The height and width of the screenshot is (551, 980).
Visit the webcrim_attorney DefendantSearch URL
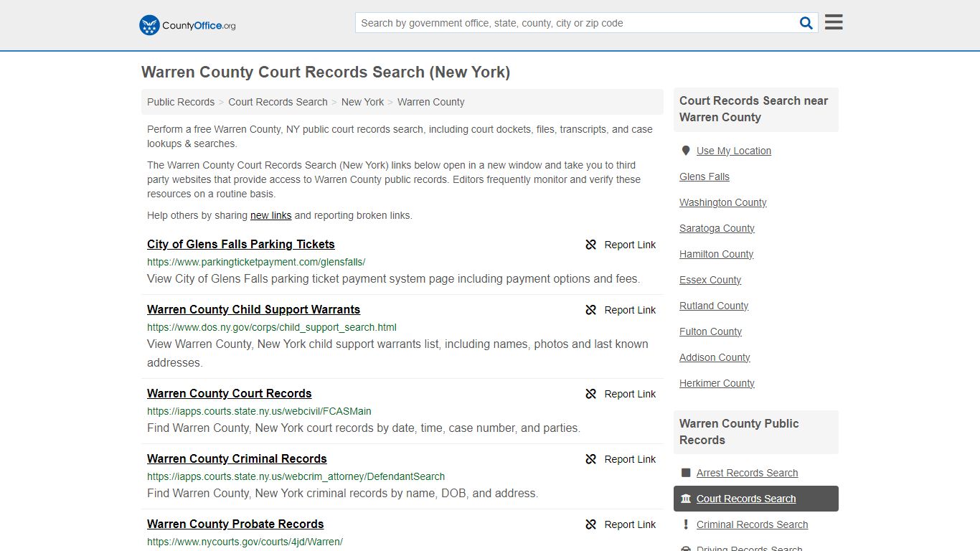pos(296,476)
